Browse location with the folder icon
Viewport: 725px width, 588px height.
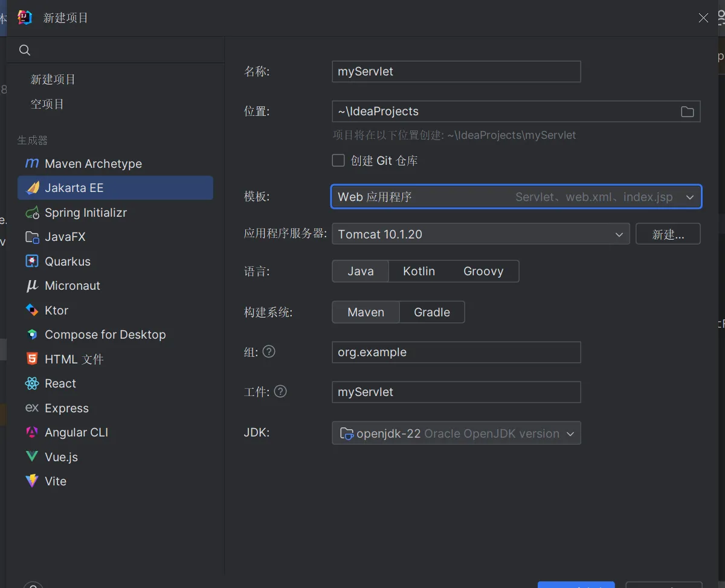click(687, 112)
